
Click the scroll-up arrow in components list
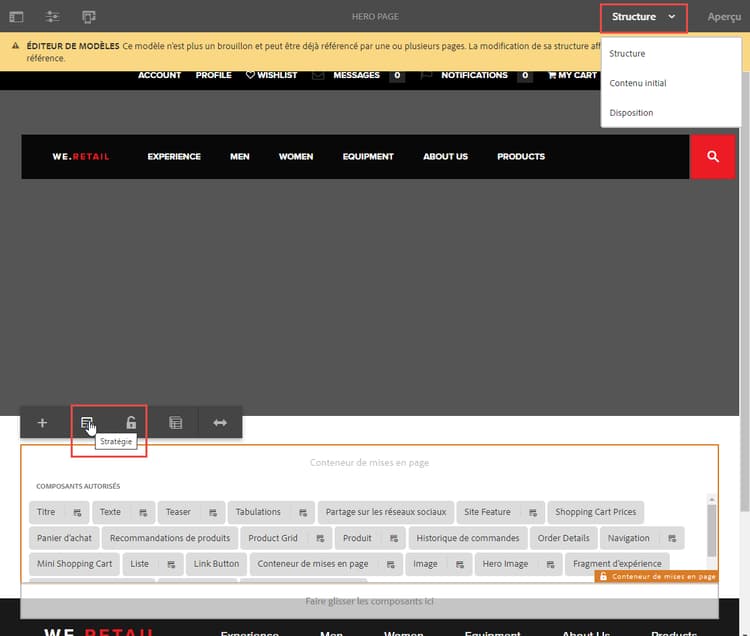[x=712, y=499]
